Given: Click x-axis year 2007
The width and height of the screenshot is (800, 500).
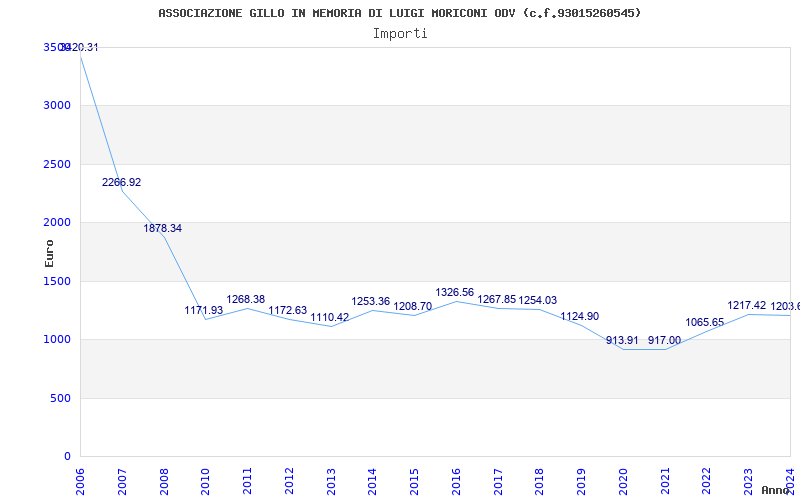Looking at the screenshot, I should (x=122, y=482).
